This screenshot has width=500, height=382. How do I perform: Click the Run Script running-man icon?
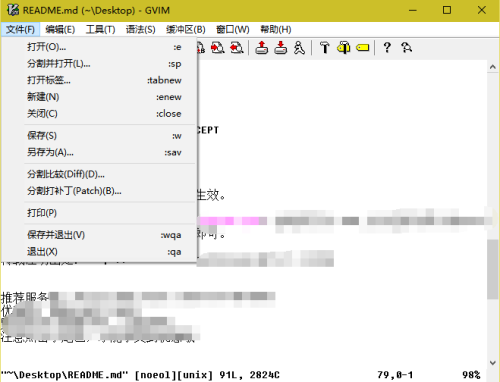click(299, 48)
